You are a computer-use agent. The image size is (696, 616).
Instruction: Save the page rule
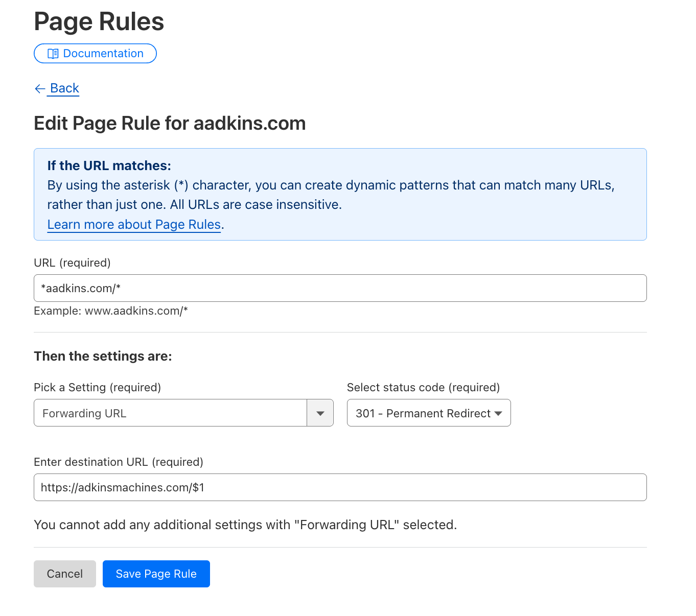tap(156, 574)
